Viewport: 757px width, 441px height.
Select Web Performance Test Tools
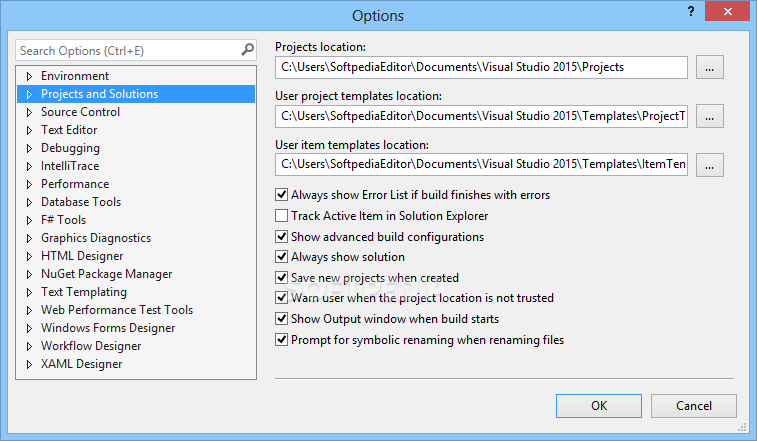tap(117, 310)
